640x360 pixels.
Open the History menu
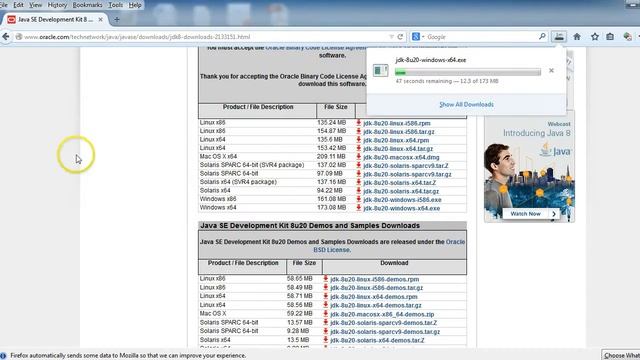click(x=57, y=5)
